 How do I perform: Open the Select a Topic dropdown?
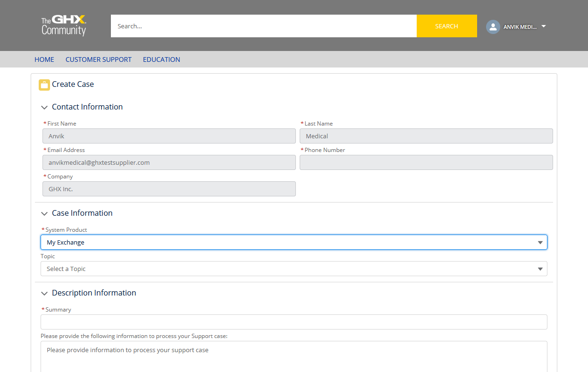point(294,269)
